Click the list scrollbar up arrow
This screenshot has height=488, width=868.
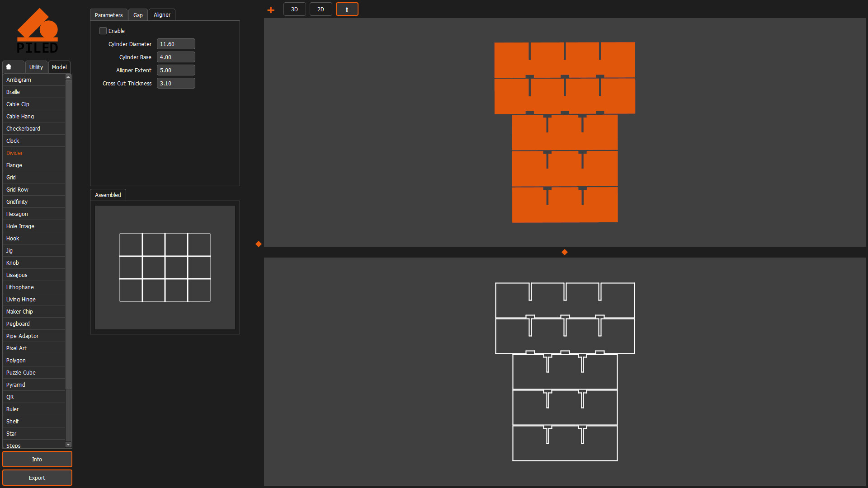tap(68, 77)
